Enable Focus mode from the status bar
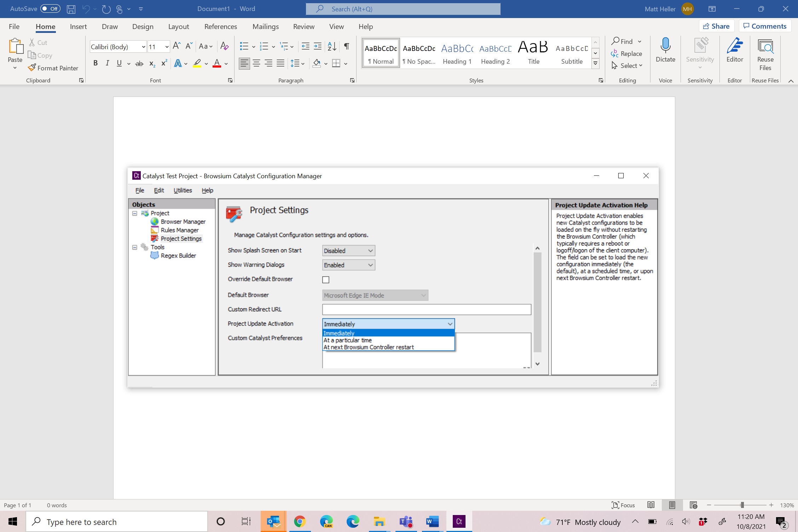This screenshot has height=532, width=798. tap(623, 505)
